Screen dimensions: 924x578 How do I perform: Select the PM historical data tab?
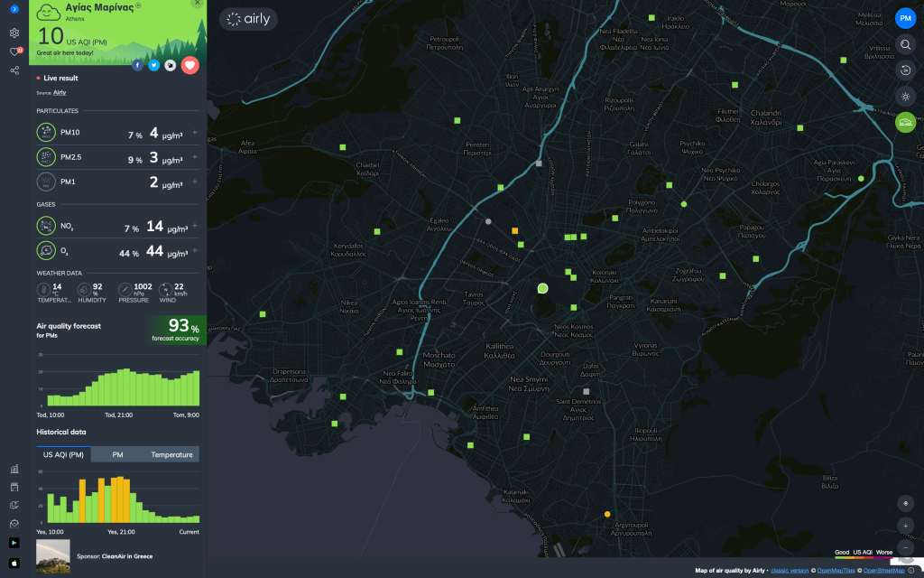click(x=117, y=454)
